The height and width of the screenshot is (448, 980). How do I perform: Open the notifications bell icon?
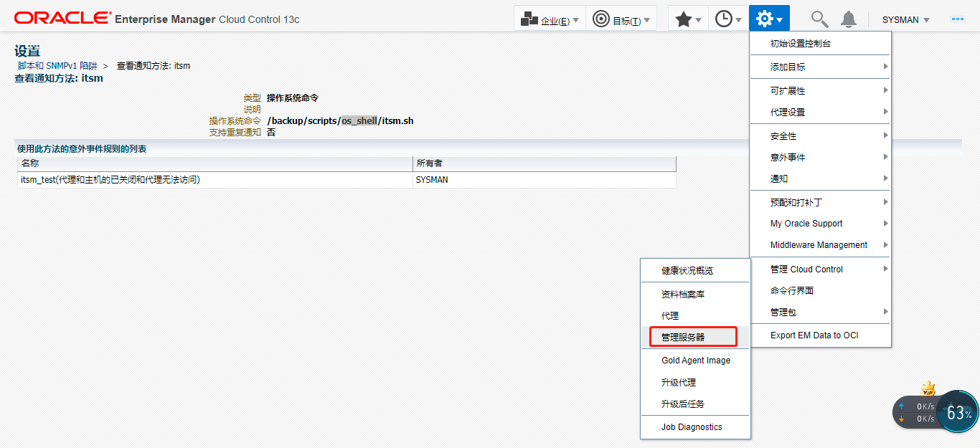pyautogui.click(x=849, y=19)
